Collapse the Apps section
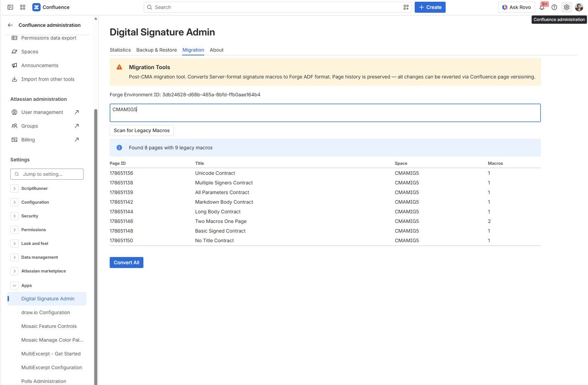588x385 pixels. [x=14, y=286]
